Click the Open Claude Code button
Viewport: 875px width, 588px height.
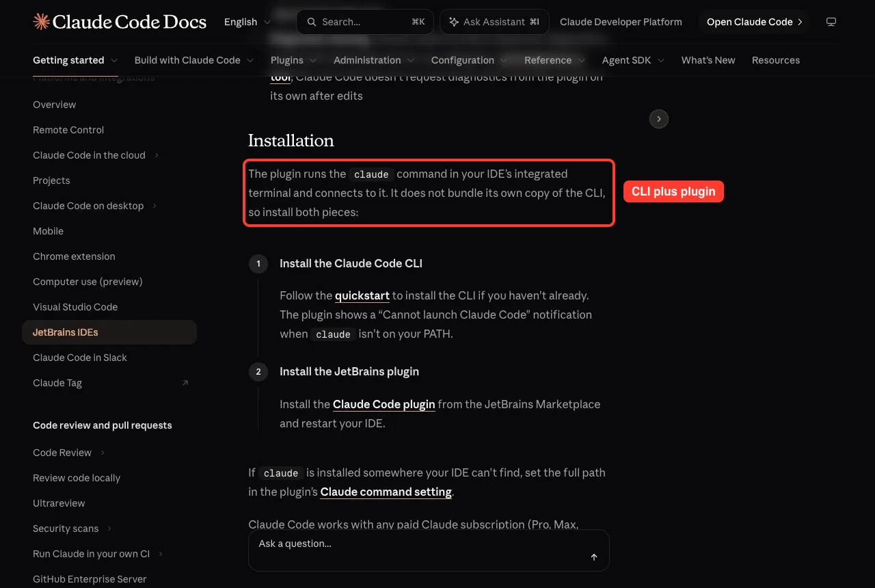coord(754,22)
